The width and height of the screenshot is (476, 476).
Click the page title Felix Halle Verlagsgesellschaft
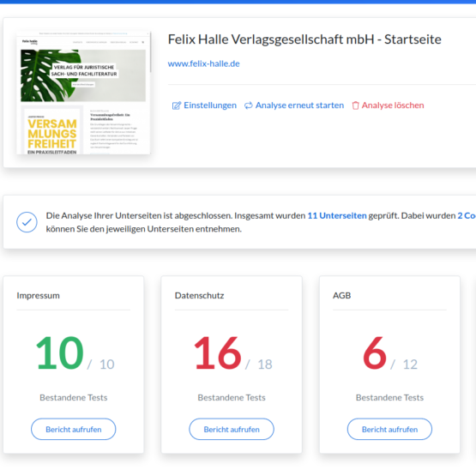(304, 39)
